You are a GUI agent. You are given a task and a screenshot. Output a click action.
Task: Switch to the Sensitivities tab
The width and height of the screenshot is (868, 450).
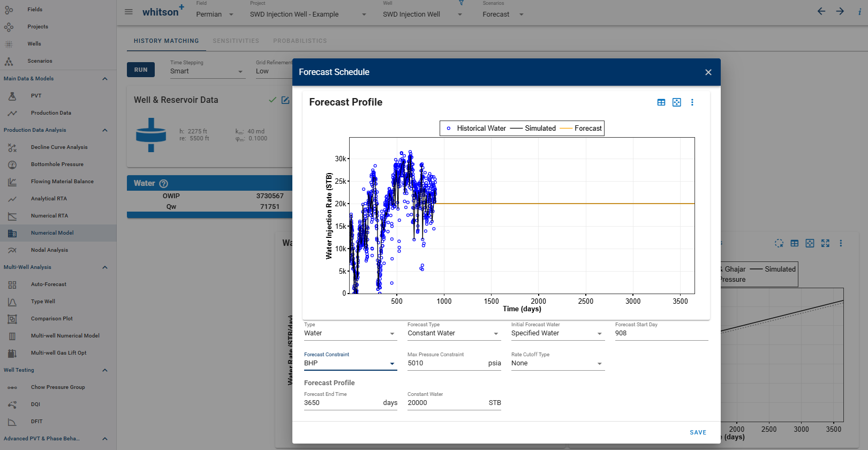click(236, 41)
